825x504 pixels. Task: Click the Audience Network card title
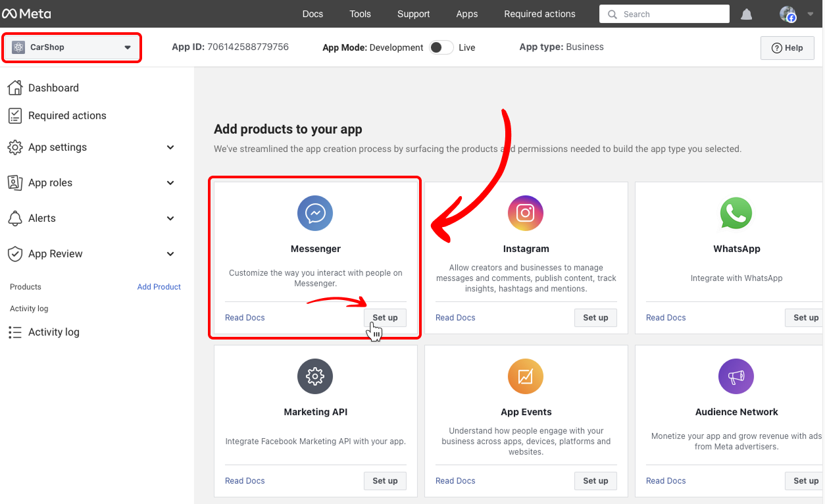point(737,412)
